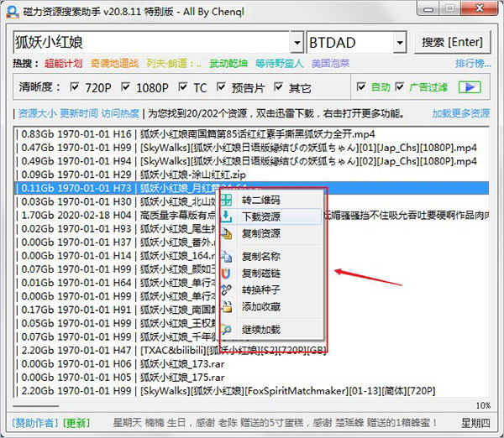Expand the search keyword history dropdown
This screenshot has height=438, width=504.
tap(297, 43)
